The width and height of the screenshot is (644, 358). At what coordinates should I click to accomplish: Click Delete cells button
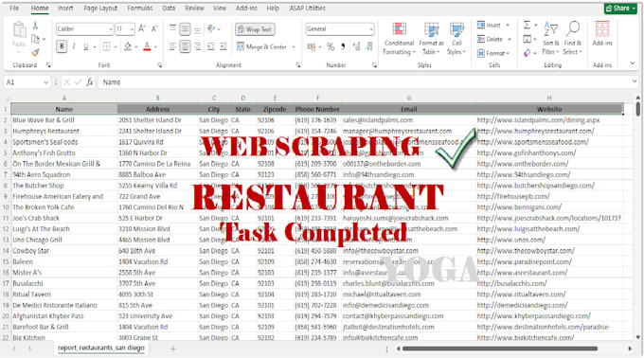tap(493, 39)
